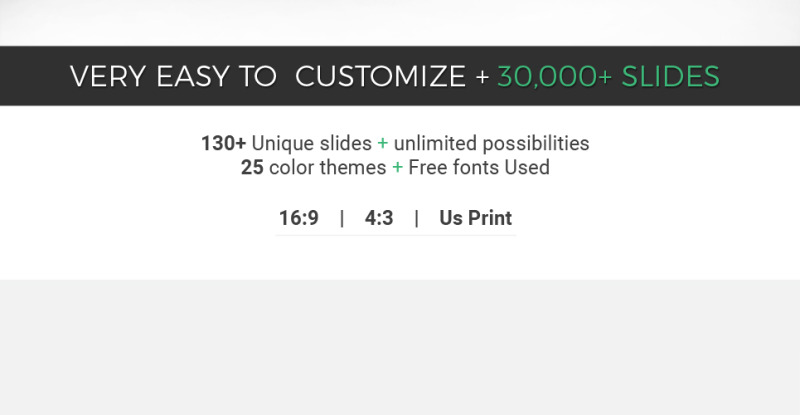Viewport: 800px width, 415px height.
Task: Select the 16:9 aspect ratio option
Action: click(298, 218)
